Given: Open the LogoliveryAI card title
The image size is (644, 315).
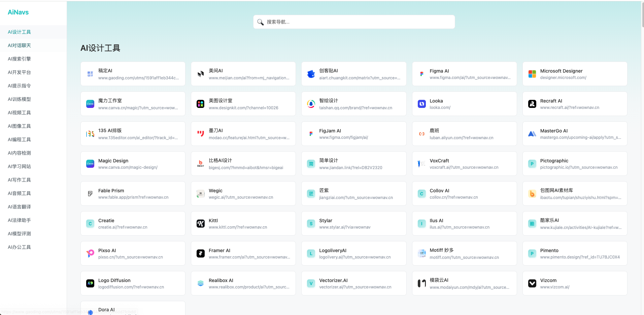Looking at the screenshot, I should pos(333,250).
